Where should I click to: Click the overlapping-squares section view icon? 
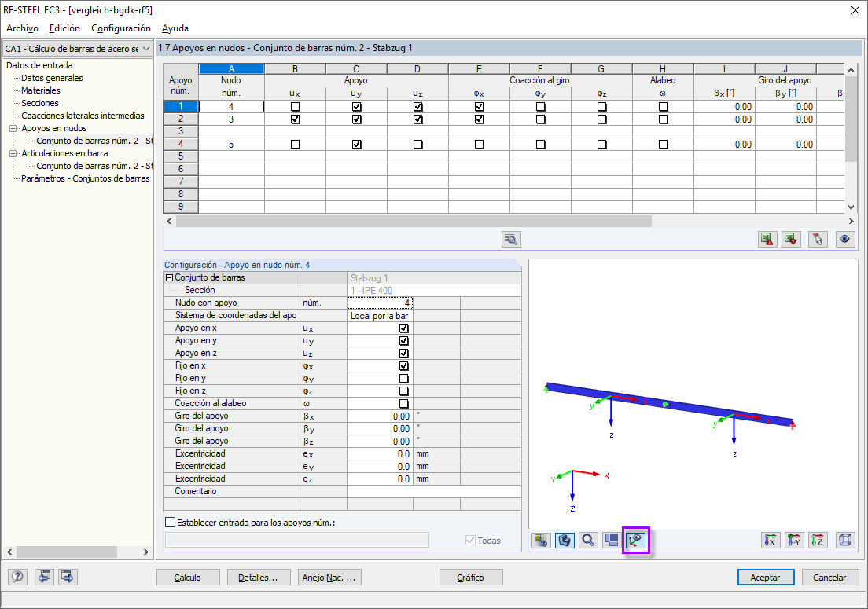coord(612,541)
